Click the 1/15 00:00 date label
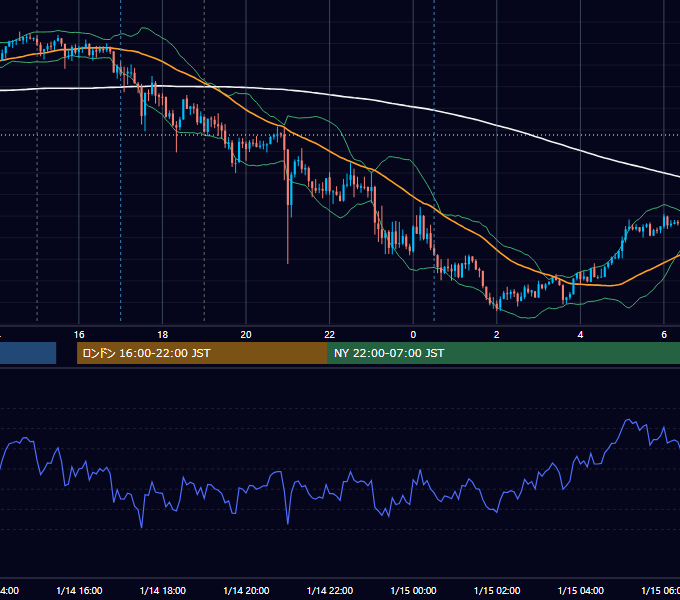Image resolution: width=680 pixels, height=600 pixels. [x=413, y=590]
